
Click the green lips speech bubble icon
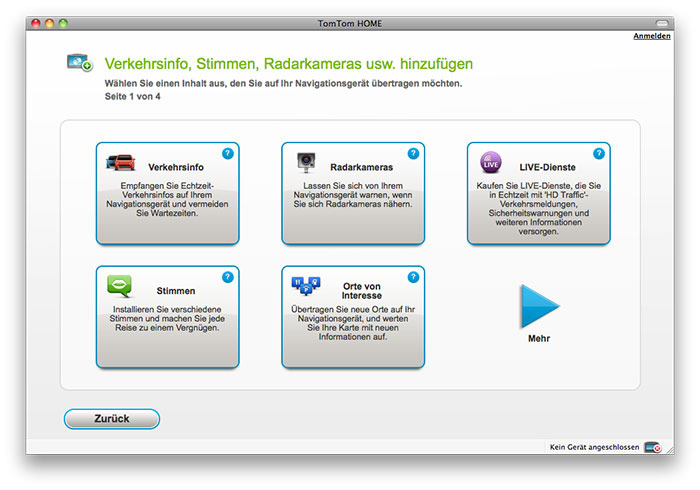click(120, 286)
